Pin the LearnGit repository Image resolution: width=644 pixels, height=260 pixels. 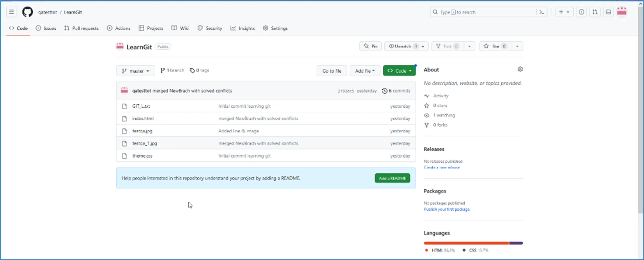click(x=370, y=46)
